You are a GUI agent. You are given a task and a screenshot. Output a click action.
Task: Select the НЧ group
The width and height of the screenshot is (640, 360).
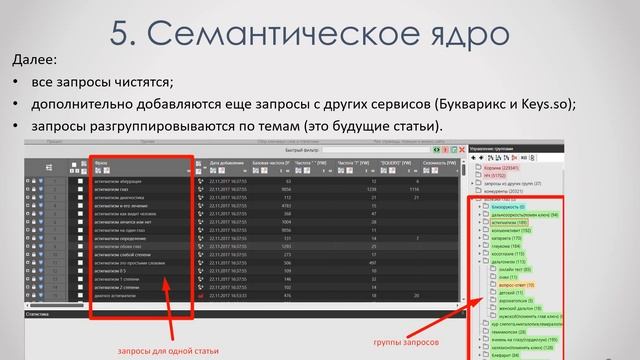click(495, 176)
